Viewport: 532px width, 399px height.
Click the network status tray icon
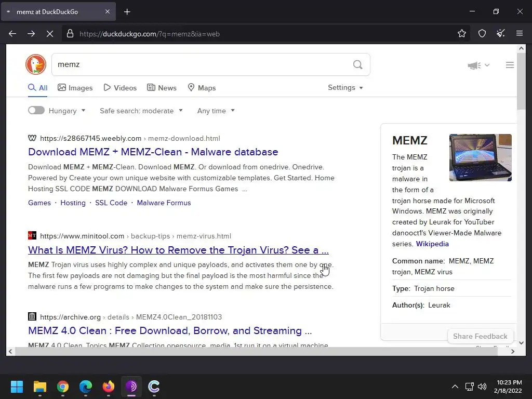click(469, 387)
